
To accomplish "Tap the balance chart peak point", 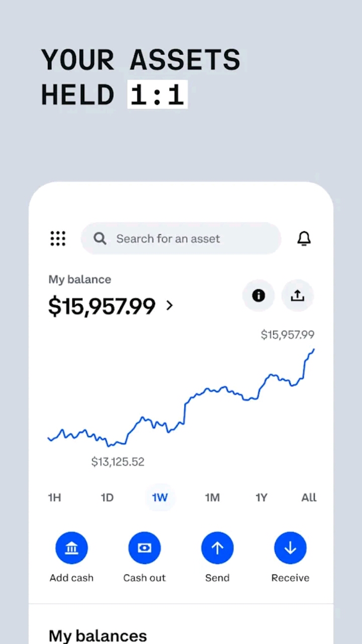I will (314, 350).
